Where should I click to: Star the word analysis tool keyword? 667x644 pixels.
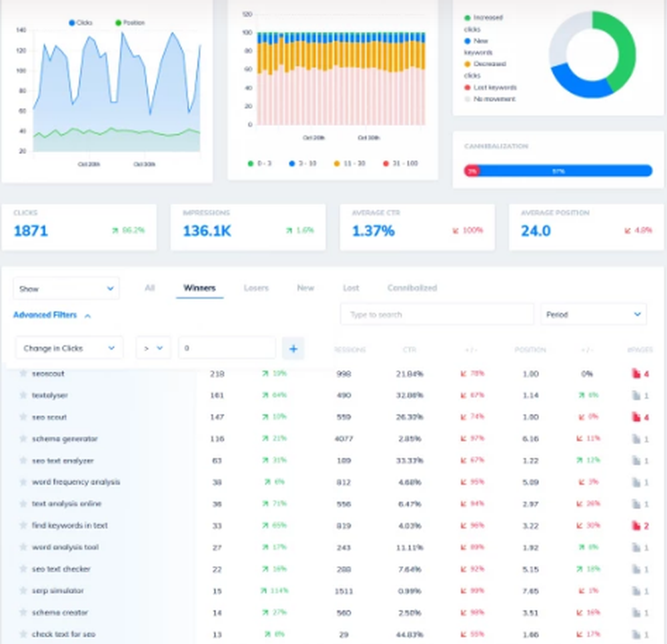(x=23, y=547)
